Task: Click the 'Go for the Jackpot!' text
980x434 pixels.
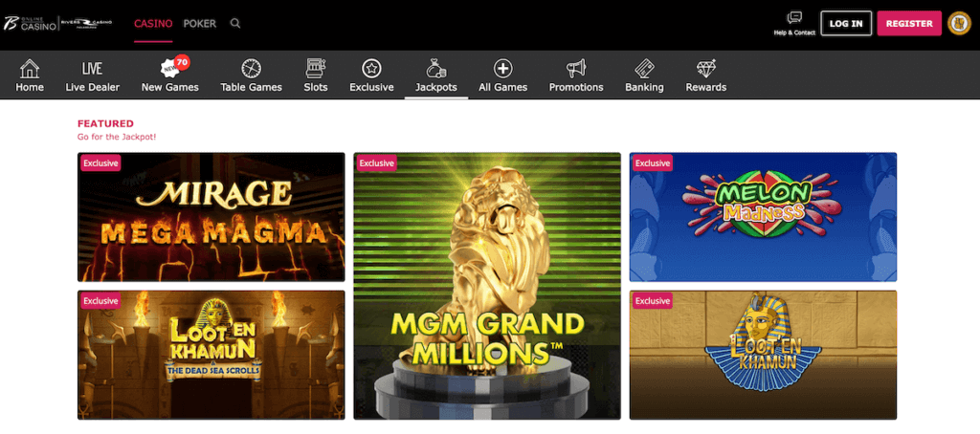Action: pyautogui.click(x=117, y=137)
